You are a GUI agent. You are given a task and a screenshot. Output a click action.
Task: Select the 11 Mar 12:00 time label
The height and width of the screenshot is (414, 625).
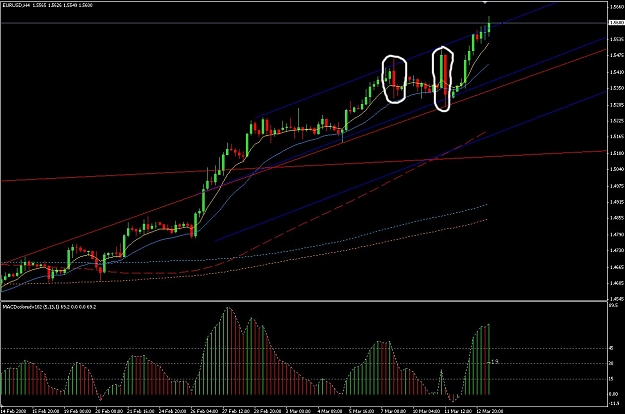click(458, 410)
